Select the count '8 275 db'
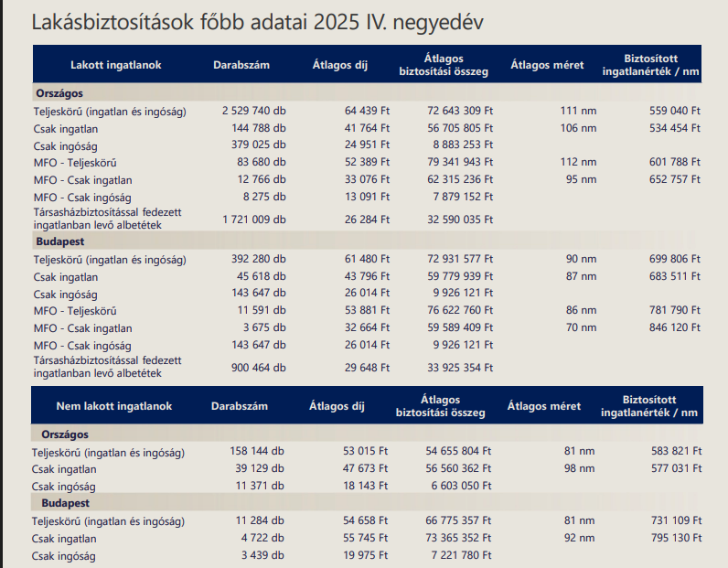The image size is (728, 568). pyautogui.click(x=264, y=197)
